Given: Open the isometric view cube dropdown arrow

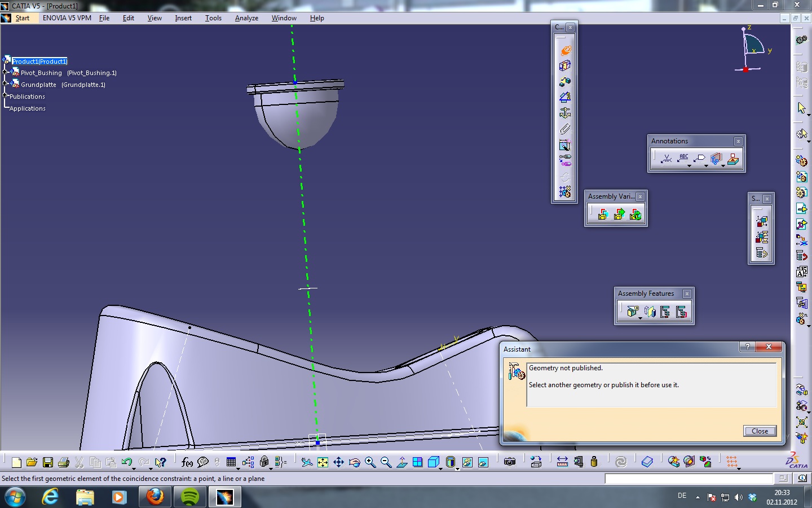Looking at the screenshot, I should point(441,468).
